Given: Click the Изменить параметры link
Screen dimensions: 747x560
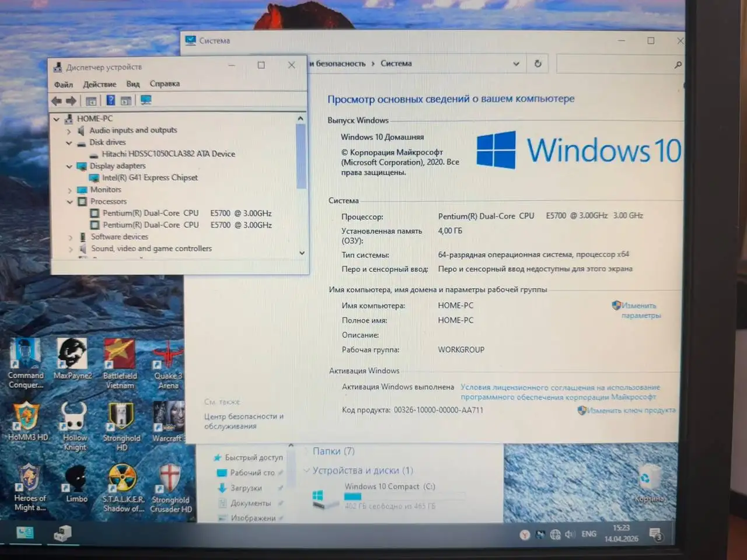Looking at the screenshot, I should tap(640, 310).
